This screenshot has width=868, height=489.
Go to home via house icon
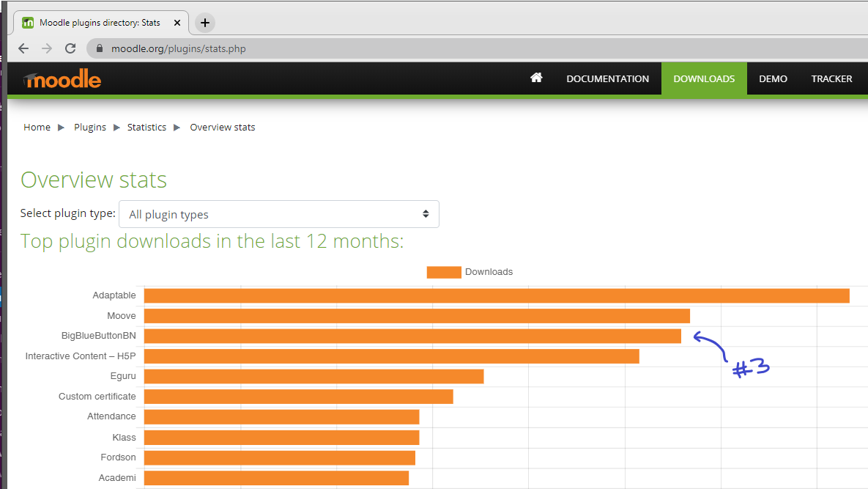pyautogui.click(x=536, y=78)
